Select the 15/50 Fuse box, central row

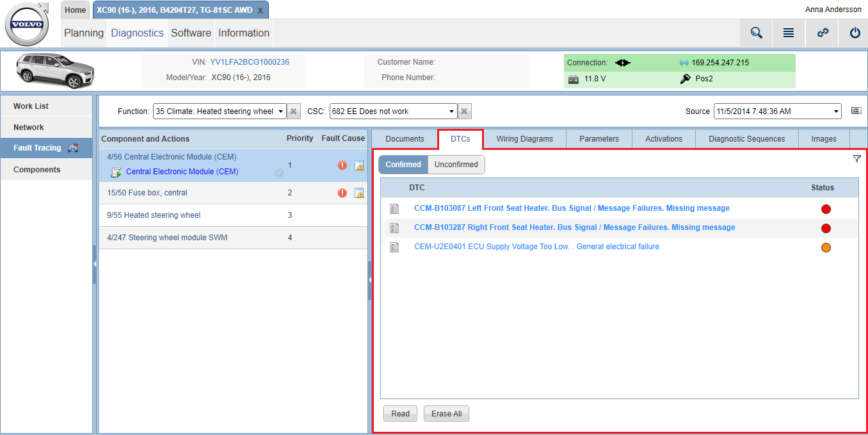point(234,193)
